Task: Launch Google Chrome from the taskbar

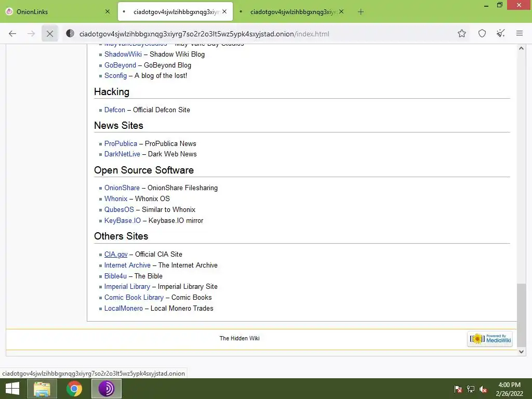Action: (x=74, y=389)
